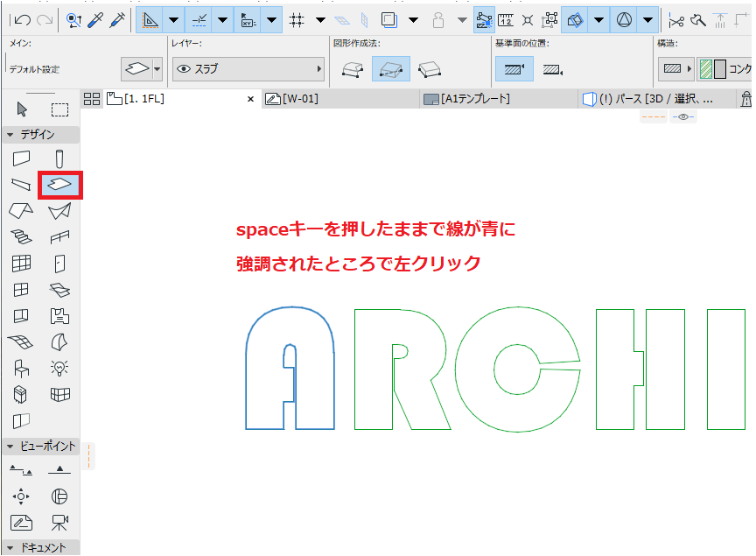Viewport: 756px width, 556px height.
Task: Select the Zone tool
Action: tap(59, 316)
